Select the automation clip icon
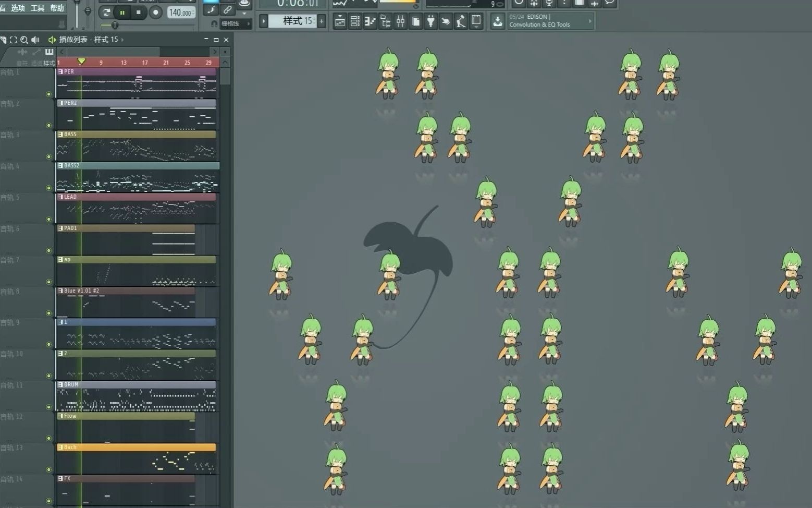This screenshot has height=508, width=812. coord(36,52)
